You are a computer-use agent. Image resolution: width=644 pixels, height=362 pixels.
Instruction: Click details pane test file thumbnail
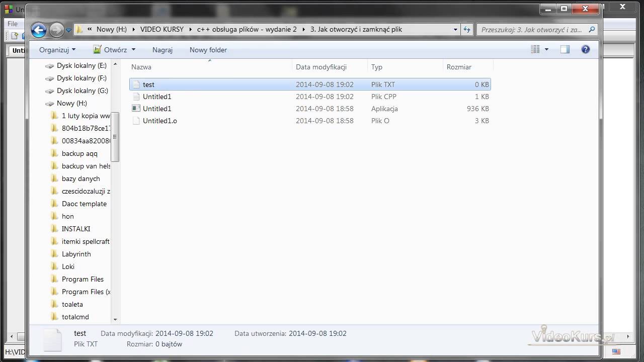(x=52, y=339)
